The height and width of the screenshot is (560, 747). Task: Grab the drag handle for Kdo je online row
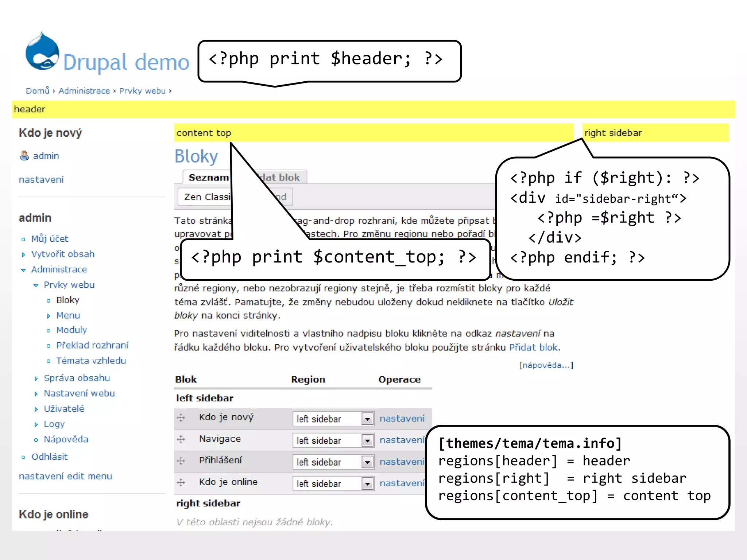pos(181,482)
